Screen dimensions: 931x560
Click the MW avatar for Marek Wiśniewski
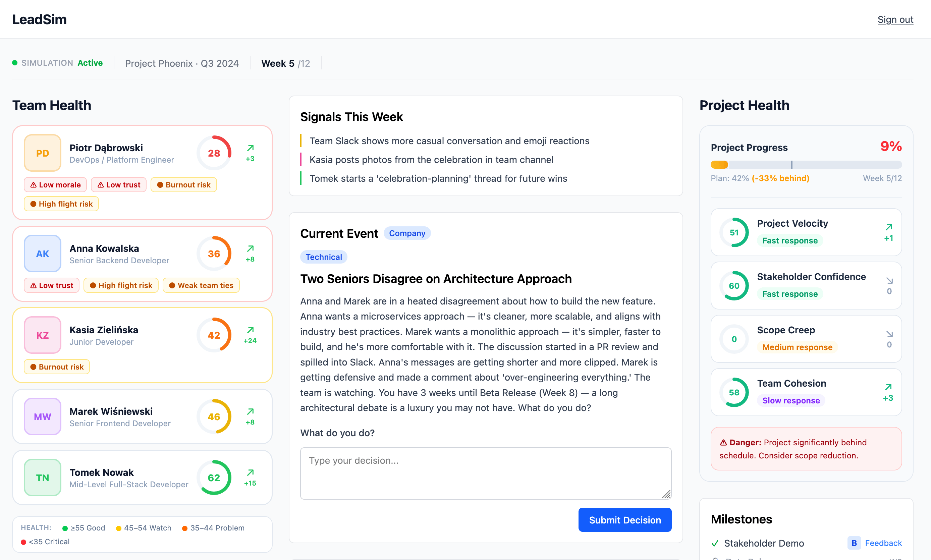(x=43, y=416)
